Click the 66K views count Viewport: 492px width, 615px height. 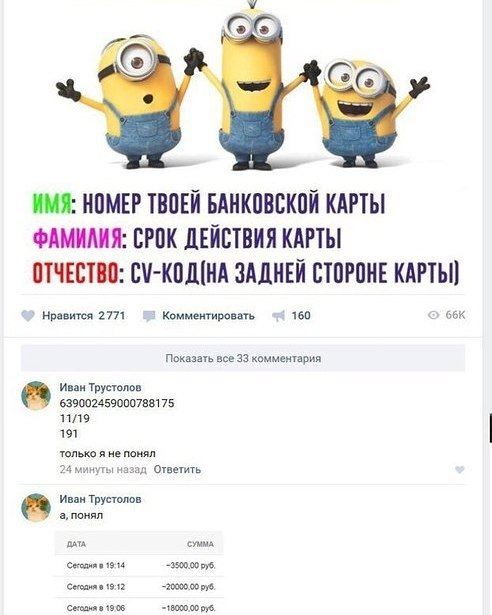pyautogui.click(x=455, y=315)
